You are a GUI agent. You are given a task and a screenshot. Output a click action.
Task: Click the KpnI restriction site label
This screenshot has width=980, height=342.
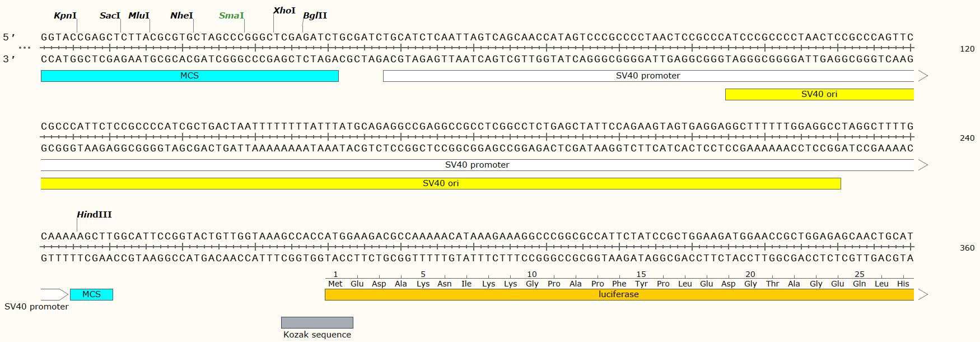(x=65, y=16)
